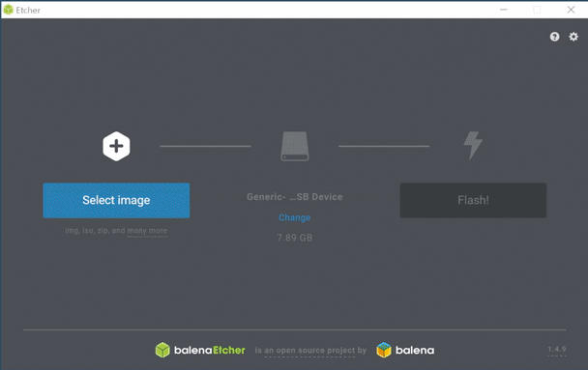Image resolution: width=588 pixels, height=370 pixels.
Task: Click the lightning bolt flash icon
Action: (x=473, y=145)
